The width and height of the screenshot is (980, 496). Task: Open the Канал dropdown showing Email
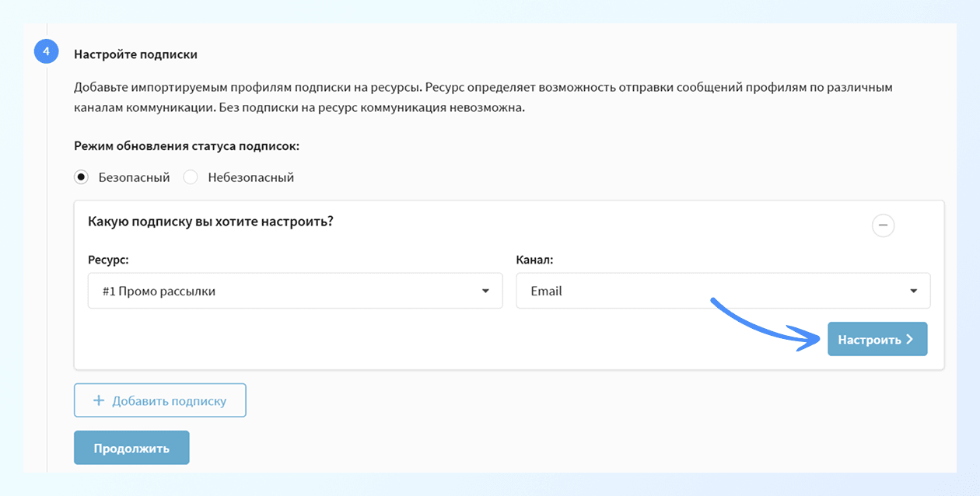[723, 290]
